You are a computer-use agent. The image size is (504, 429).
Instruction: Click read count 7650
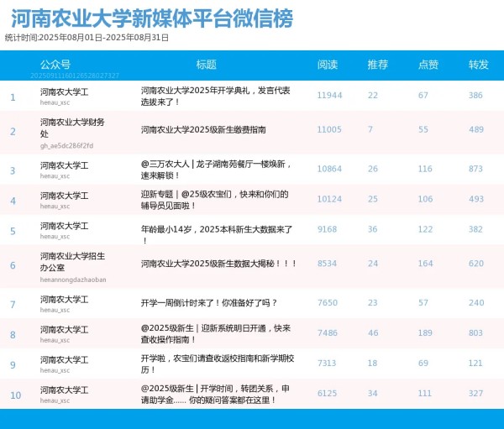tap(328, 303)
